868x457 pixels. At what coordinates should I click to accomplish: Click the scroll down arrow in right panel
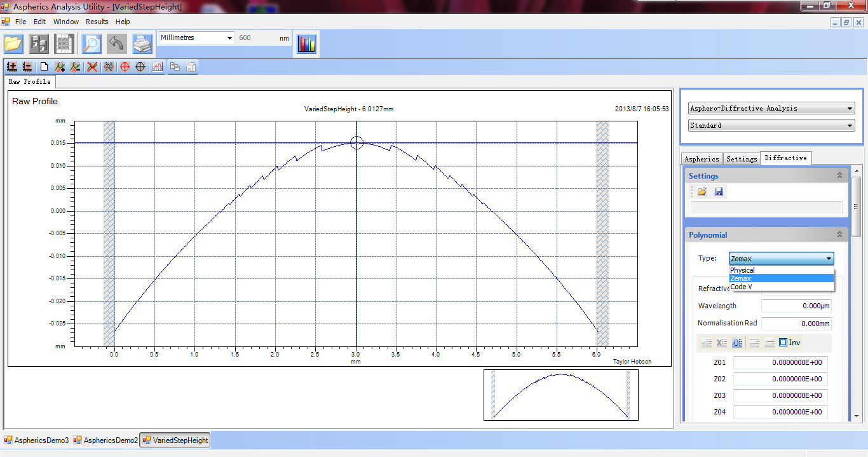pyautogui.click(x=857, y=416)
